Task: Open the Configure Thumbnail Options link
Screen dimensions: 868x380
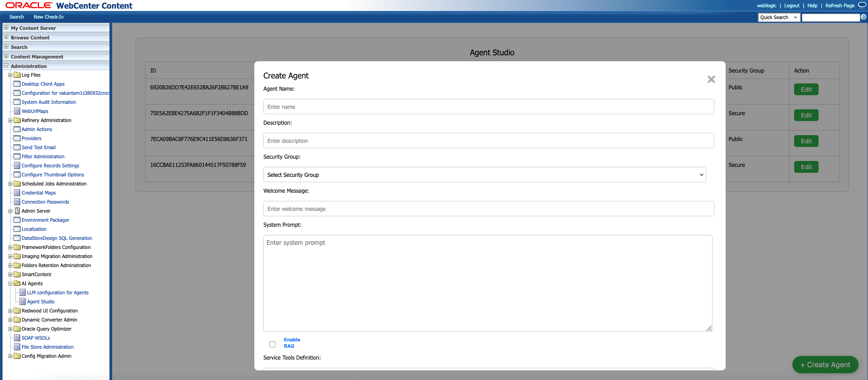Action: (x=53, y=175)
